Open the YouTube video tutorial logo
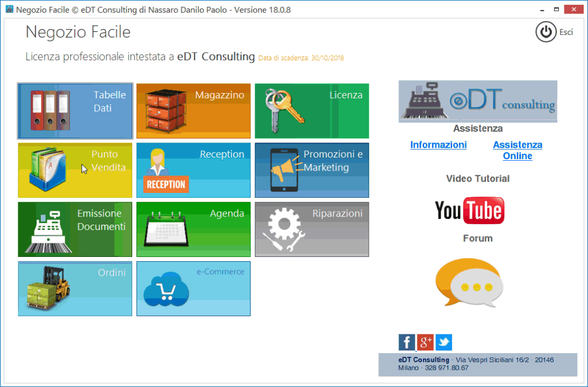The image size is (588, 387). click(x=470, y=210)
